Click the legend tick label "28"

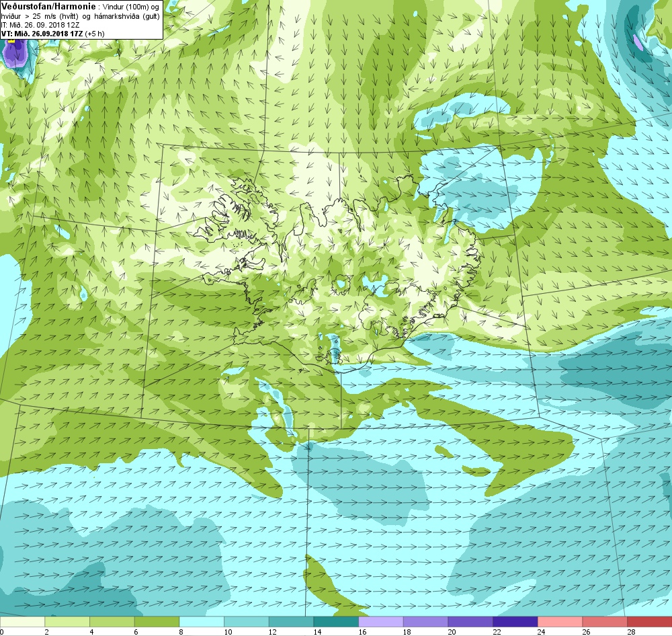click(x=631, y=632)
